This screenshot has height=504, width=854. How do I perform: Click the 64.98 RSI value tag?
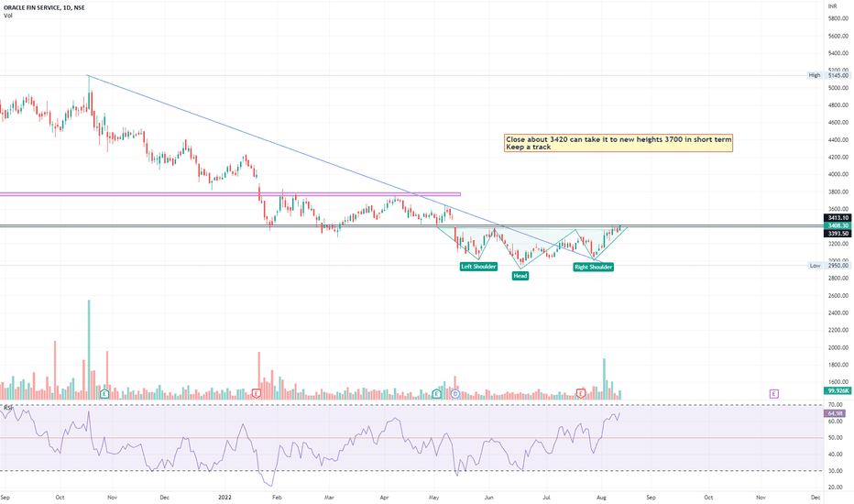(835, 413)
